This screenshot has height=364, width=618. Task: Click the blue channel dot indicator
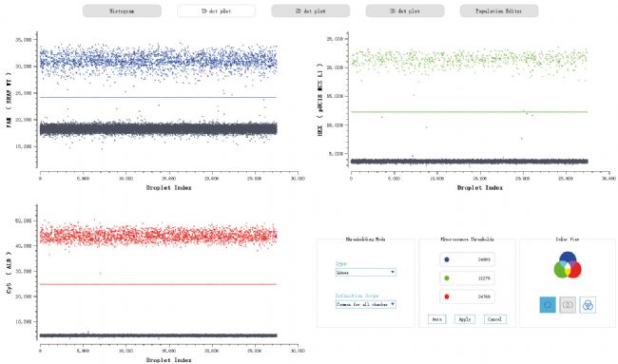point(447,259)
